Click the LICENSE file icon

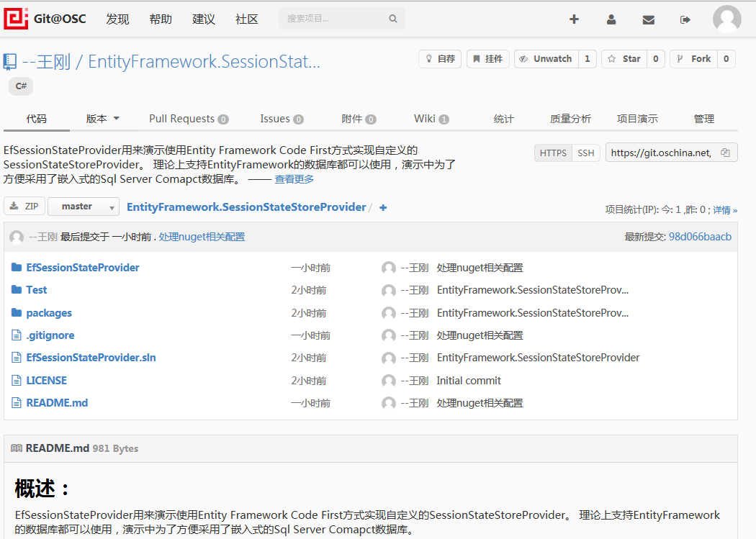pyautogui.click(x=17, y=381)
